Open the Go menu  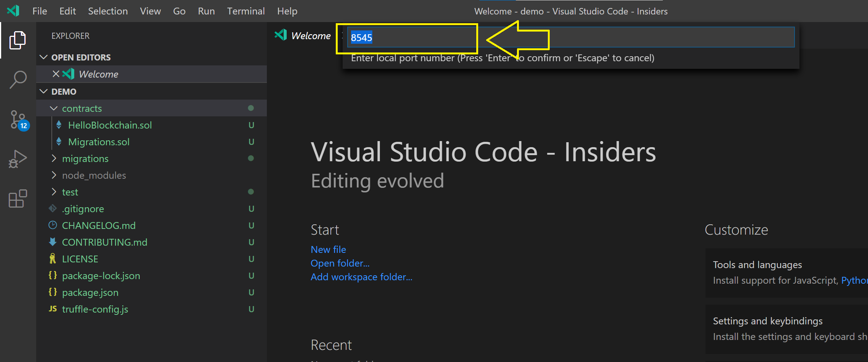[x=179, y=11]
